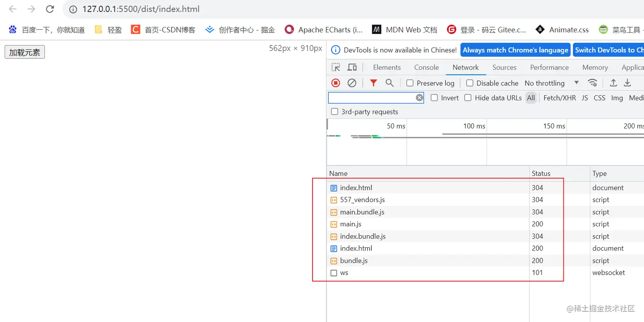This screenshot has height=322, width=644.
Task: Open the 菜鸟工具 bookmark
Action: coord(621,30)
